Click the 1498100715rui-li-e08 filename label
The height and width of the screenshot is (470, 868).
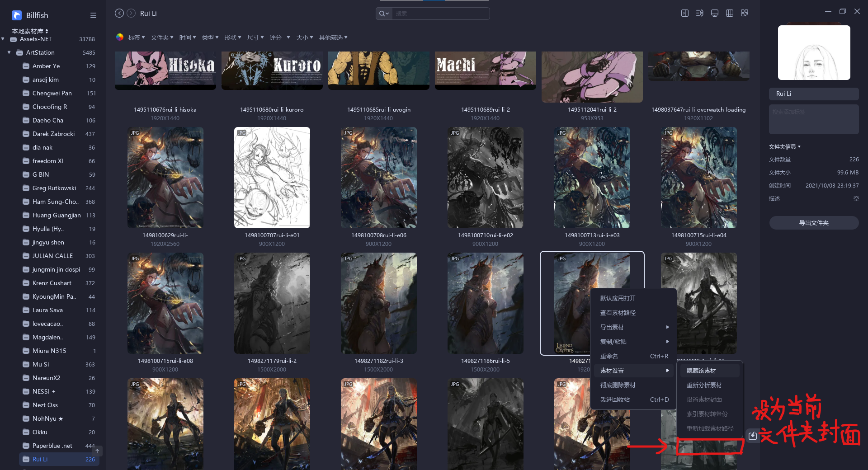tap(165, 361)
